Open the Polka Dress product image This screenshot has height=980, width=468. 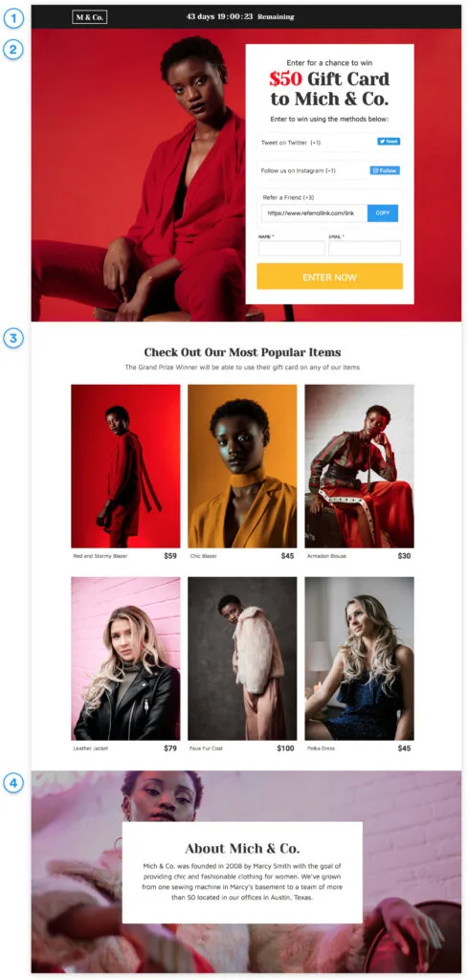pos(359,658)
